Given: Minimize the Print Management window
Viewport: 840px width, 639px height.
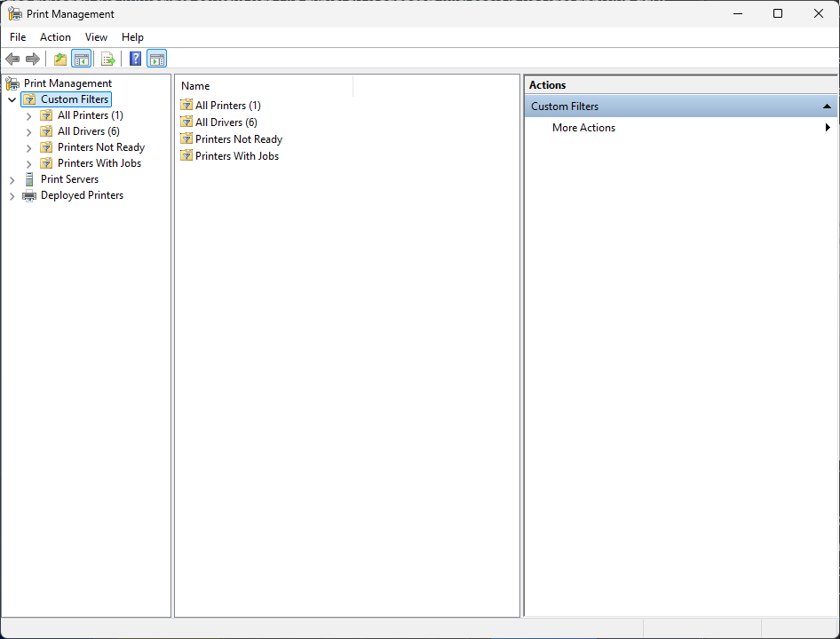Looking at the screenshot, I should click(738, 14).
